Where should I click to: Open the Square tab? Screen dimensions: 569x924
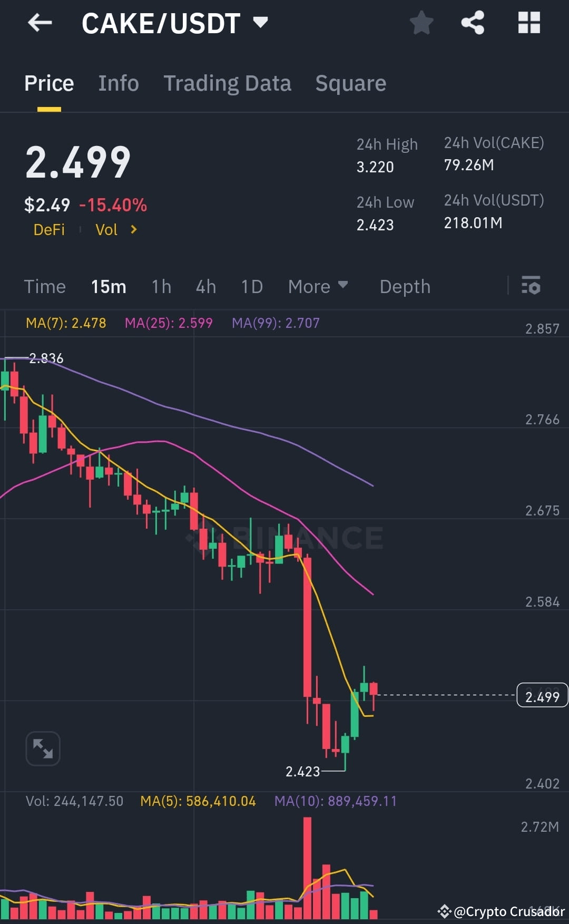pyautogui.click(x=350, y=83)
